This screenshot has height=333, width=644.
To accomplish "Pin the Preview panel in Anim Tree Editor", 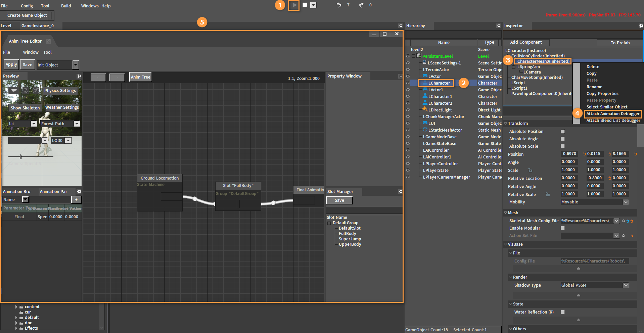I will point(79,76).
